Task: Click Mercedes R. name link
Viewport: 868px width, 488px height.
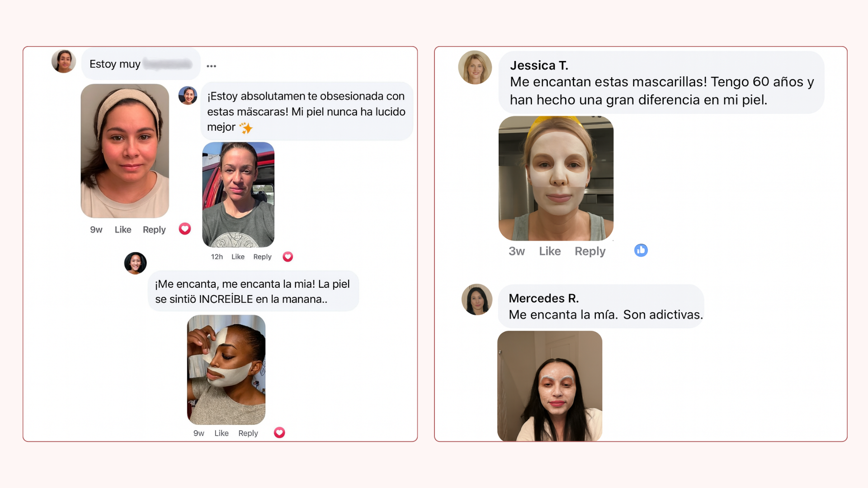Action: [x=544, y=298]
